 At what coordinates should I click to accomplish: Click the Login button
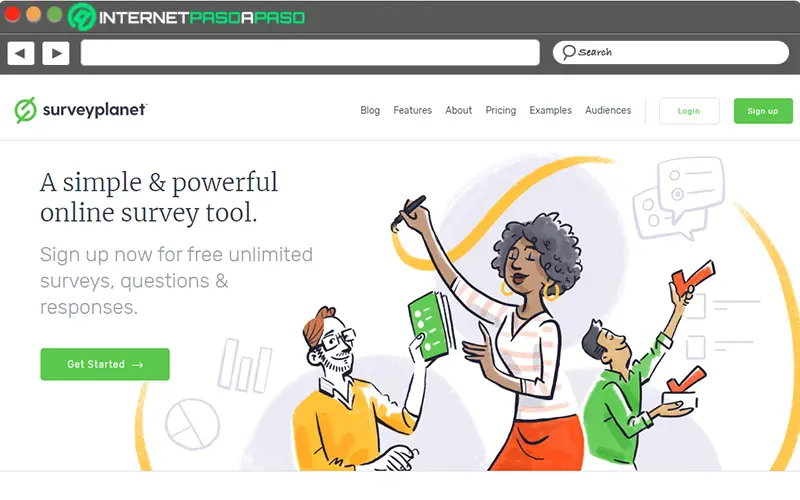coord(689,111)
